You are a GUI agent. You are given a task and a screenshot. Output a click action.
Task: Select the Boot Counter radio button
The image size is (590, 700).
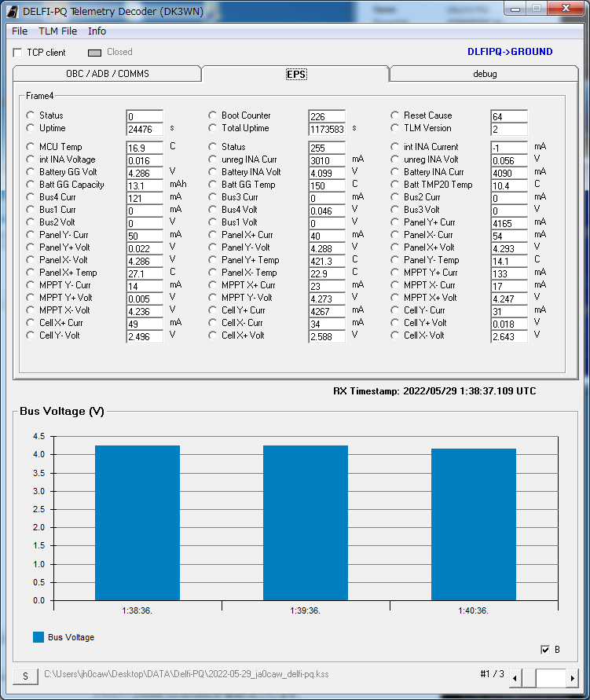point(212,115)
